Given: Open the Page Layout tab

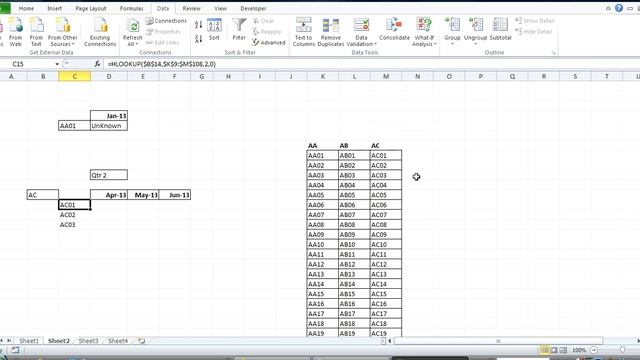Looking at the screenshot, I should pyautogui.click(x=91, y=8).
